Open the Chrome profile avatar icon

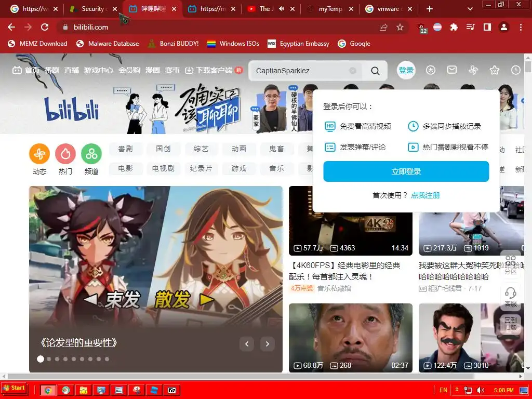pos(504,27)
